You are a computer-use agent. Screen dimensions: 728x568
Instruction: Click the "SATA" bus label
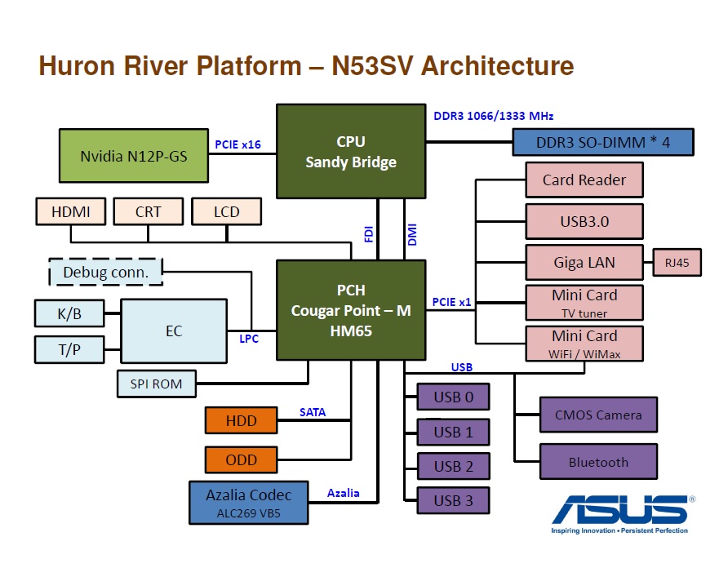(313, 412)
